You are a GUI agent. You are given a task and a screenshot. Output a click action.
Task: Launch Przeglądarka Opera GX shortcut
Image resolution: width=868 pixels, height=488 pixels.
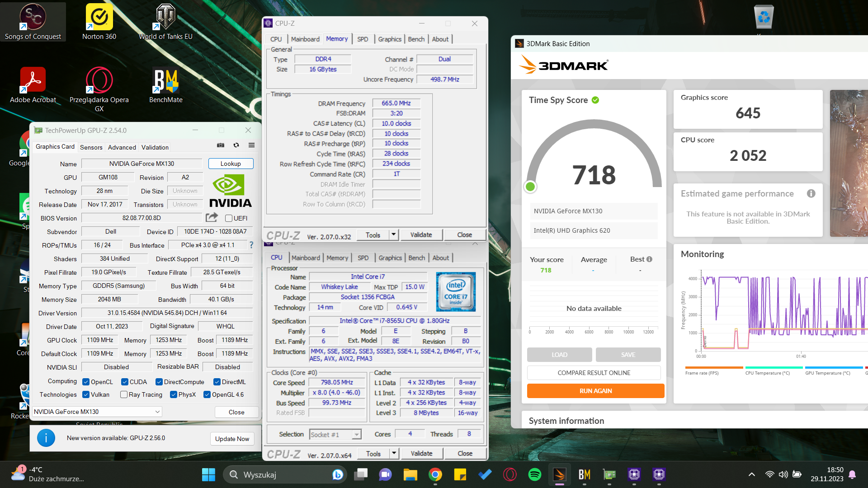click(x=99, y=89)
